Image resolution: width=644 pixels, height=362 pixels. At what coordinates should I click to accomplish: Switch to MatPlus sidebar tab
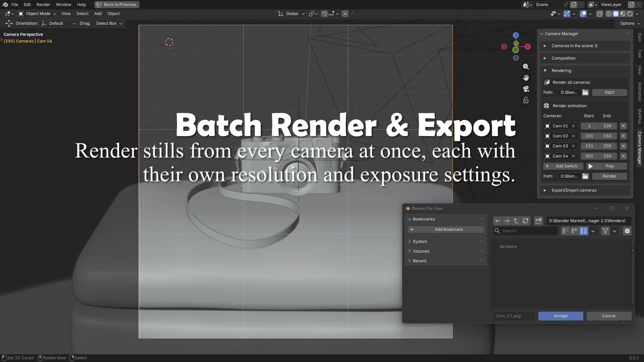639,116
